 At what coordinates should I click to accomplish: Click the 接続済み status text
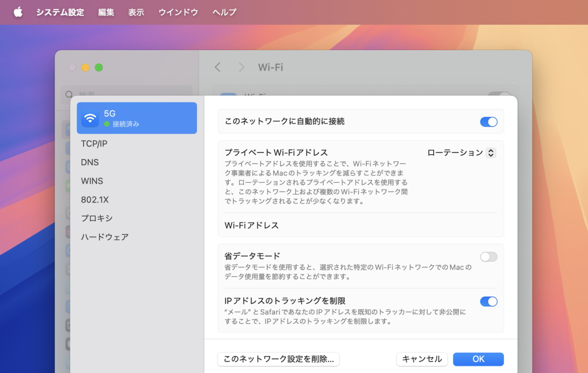coord(126,124)
